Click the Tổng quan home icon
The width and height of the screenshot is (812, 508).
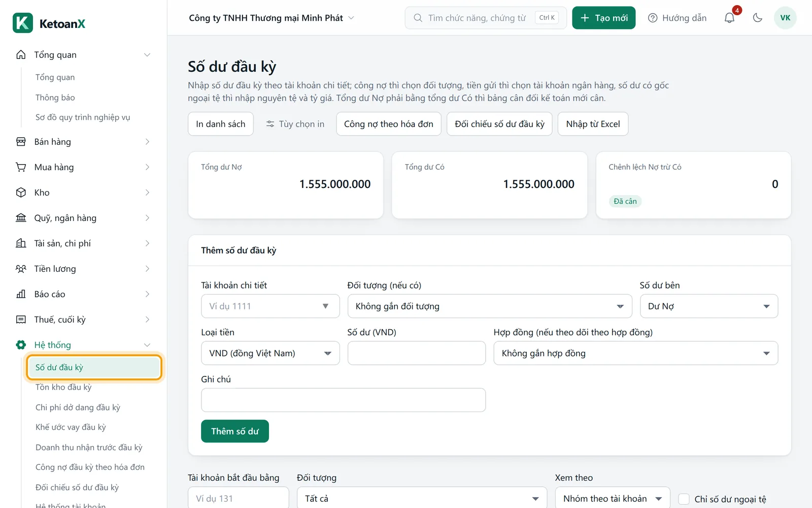(21, 54)
